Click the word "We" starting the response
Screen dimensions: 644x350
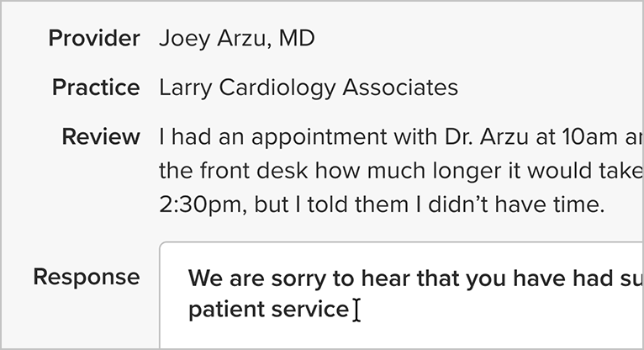205,278
